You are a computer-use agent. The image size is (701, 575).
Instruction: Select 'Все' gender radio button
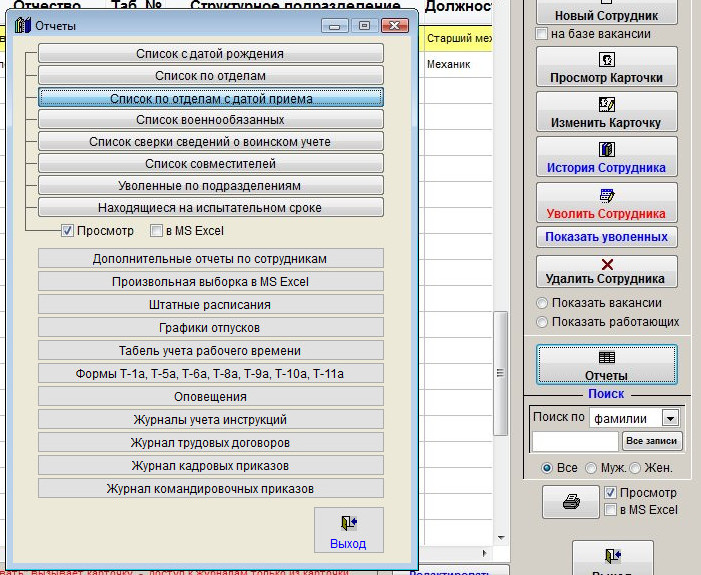546,468
